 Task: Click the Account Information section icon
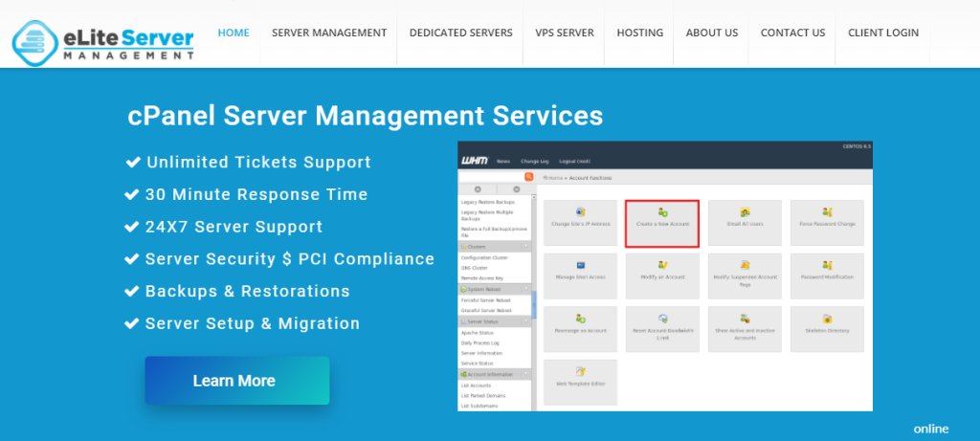(x=464, y=374)
